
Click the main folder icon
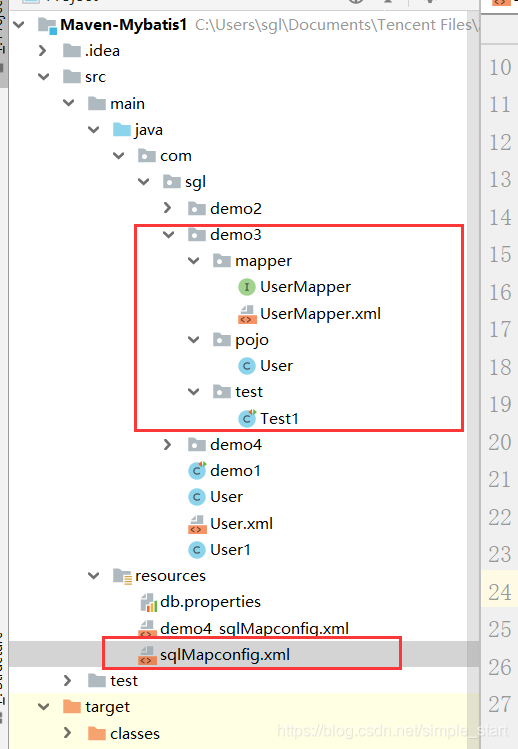97,103
